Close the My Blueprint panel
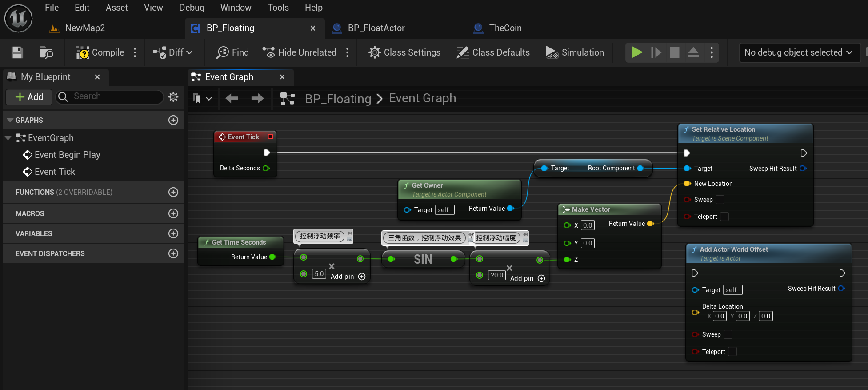Viewport: 868px width, 390px height. pos(97,77)
